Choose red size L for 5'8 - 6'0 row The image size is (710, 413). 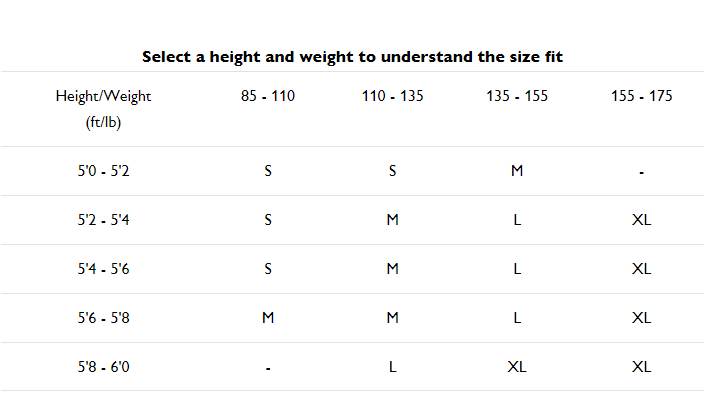[392, 367]
